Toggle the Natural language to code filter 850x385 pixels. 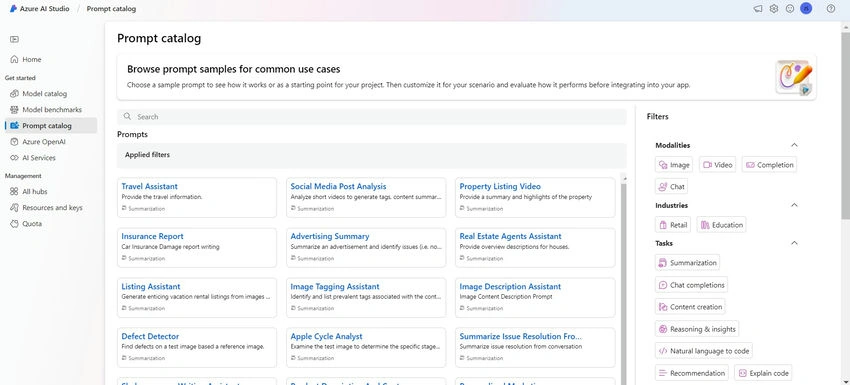tap(704, 351)
